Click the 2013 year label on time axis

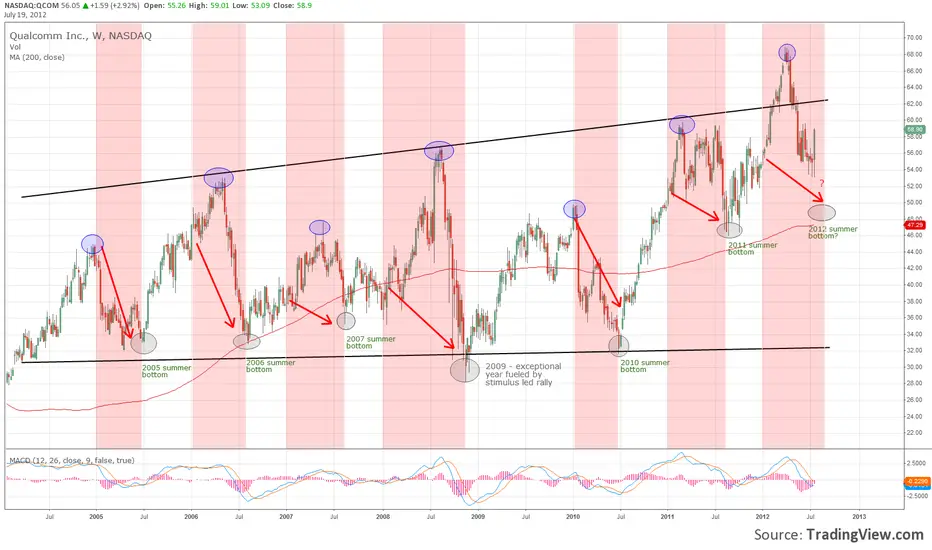(858, 517)
